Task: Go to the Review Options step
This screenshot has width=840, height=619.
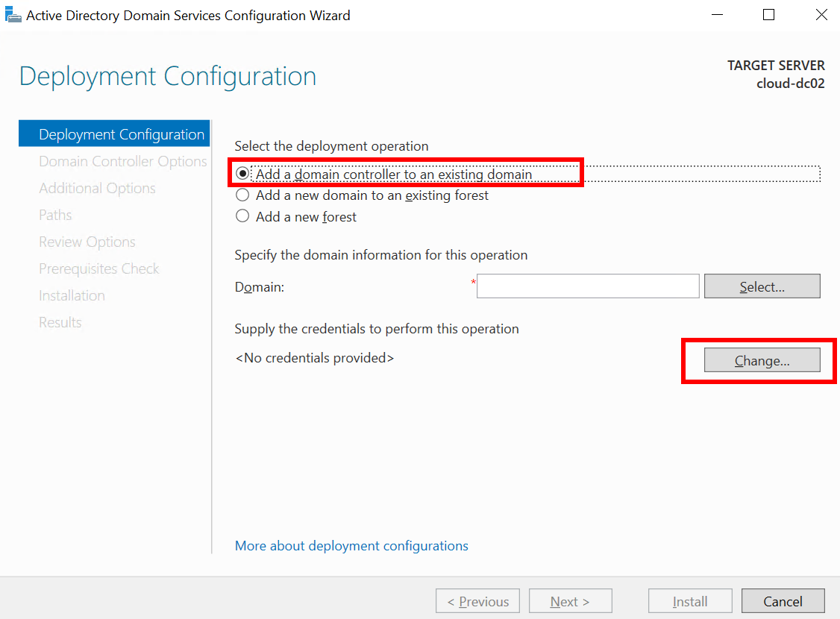Action: 87,242
